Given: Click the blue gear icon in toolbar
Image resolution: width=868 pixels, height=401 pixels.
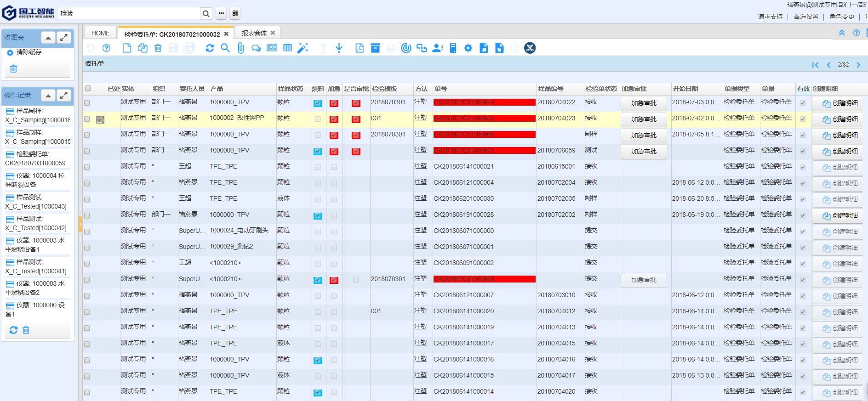Looking at the screenshot, I should tap(468, 48).
